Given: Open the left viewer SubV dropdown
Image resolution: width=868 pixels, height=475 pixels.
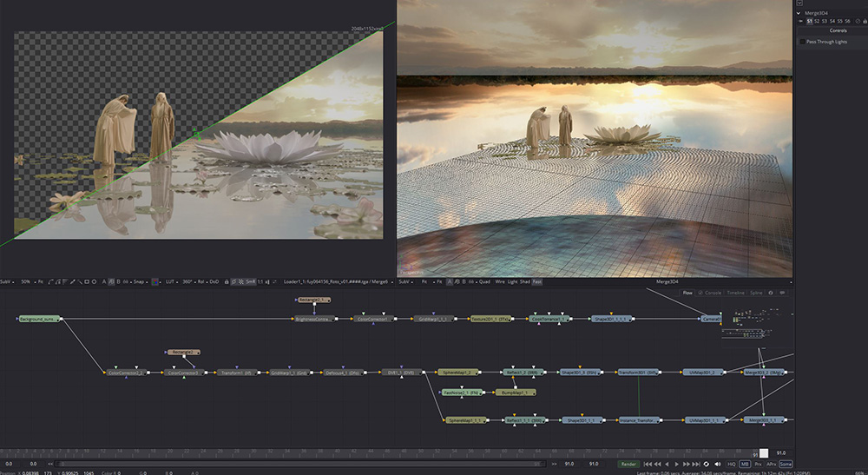Looking at the screenshot, I should (x=7, y=281).
